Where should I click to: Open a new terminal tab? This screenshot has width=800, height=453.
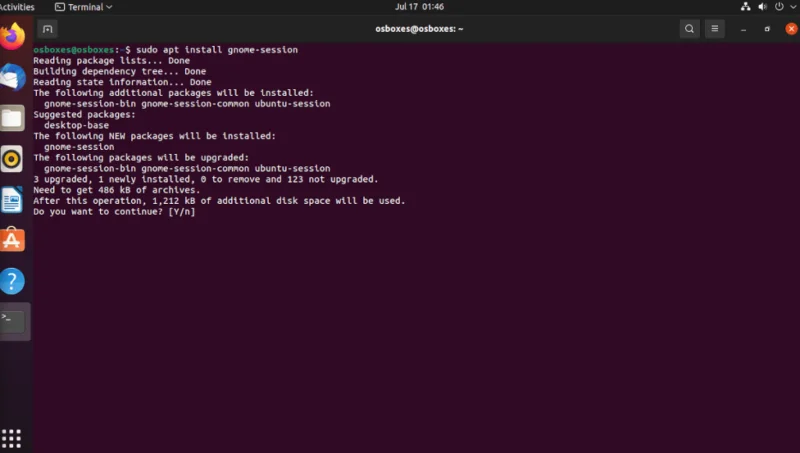[x=47, y=29]
